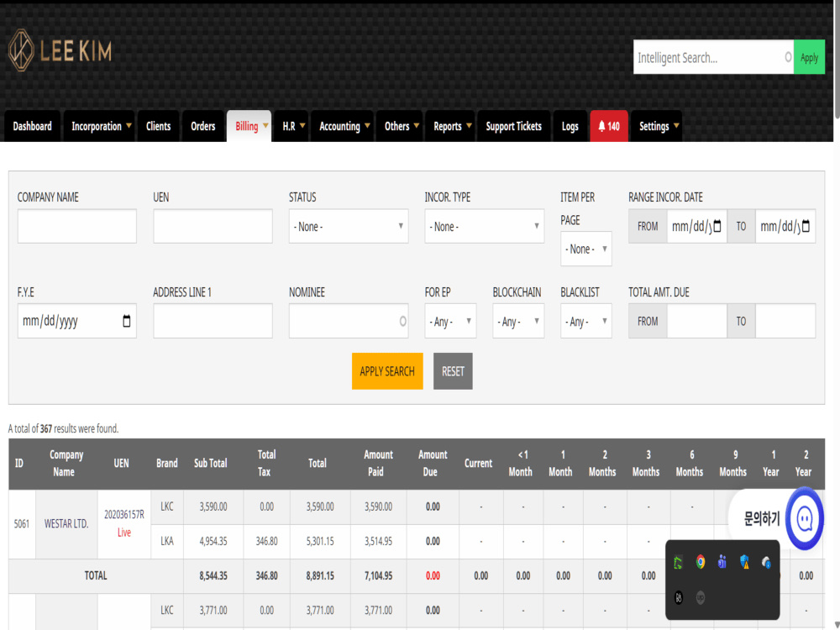840x630 pixels.
Task: Open the Others menu
Action: pyautogui.click(x=400, y=127)
